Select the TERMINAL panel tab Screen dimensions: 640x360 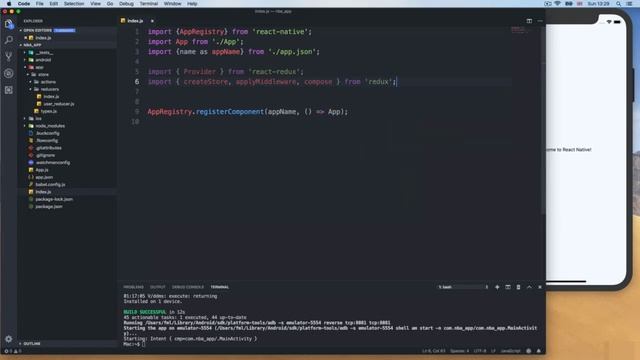[x=220, y=287]
